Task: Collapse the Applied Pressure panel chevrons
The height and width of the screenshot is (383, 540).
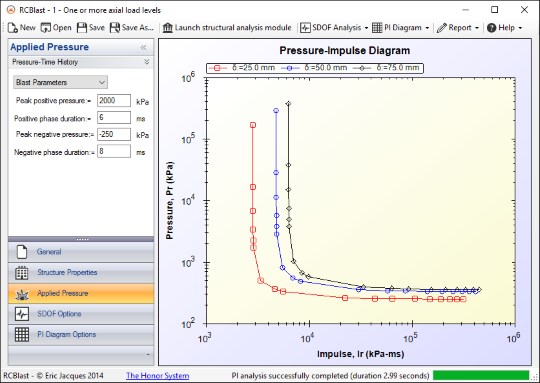Action: click(144, 48)
